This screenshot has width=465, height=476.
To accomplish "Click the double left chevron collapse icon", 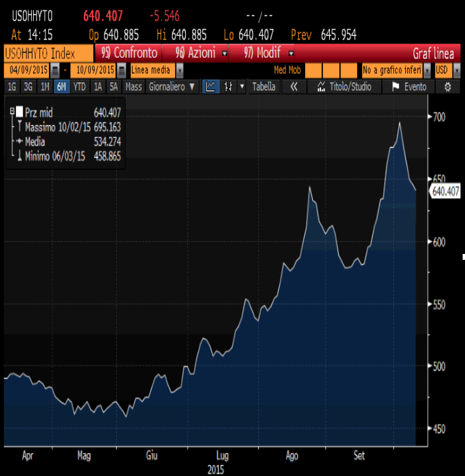I will (x=294, y=87).
